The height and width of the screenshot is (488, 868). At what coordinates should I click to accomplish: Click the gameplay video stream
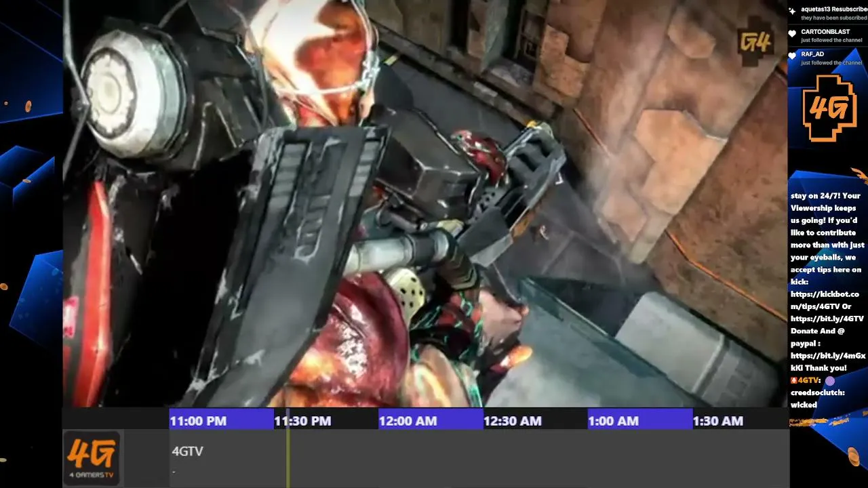pyautogui.click(x=426, y=203)
